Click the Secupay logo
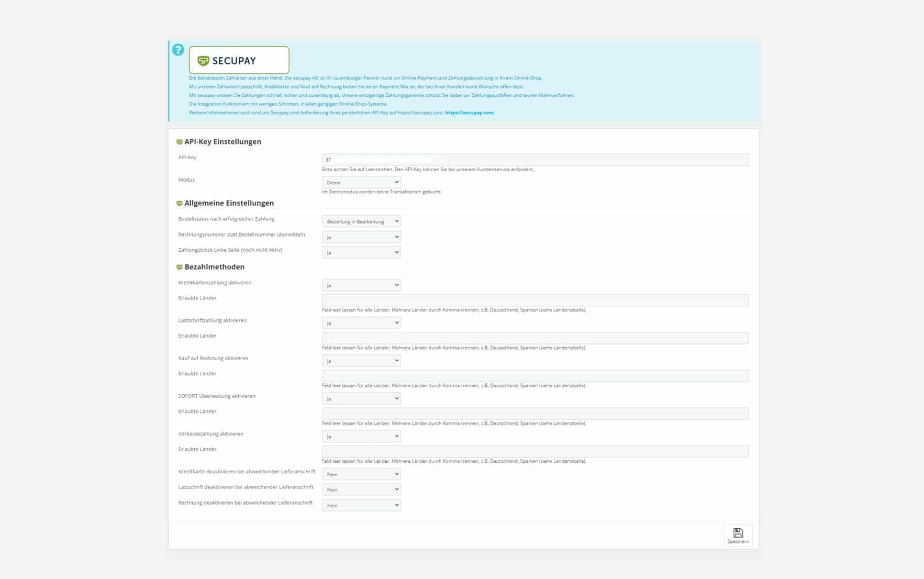The width and height of the screenshot is (924, 579). pyautogui.click(x=238, y=60)
